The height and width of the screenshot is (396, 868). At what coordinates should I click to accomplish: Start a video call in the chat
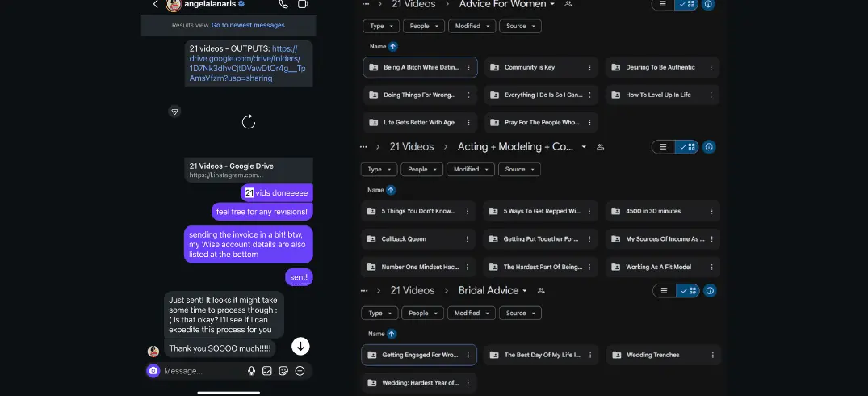[x=303, y=4]
